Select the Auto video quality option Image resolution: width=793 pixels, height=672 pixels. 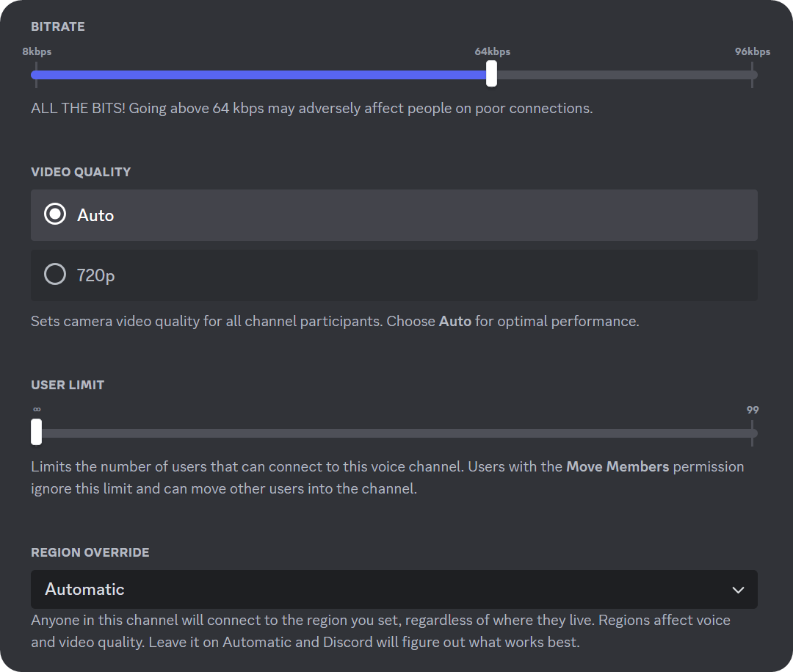click(x=394, y=214)
